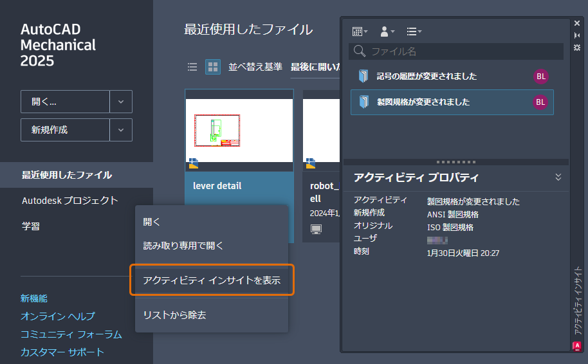This screenshot has height=364, width=588.
Task: Click the vertical アクティビティ インサイト title label
Action: click(578, 300)
